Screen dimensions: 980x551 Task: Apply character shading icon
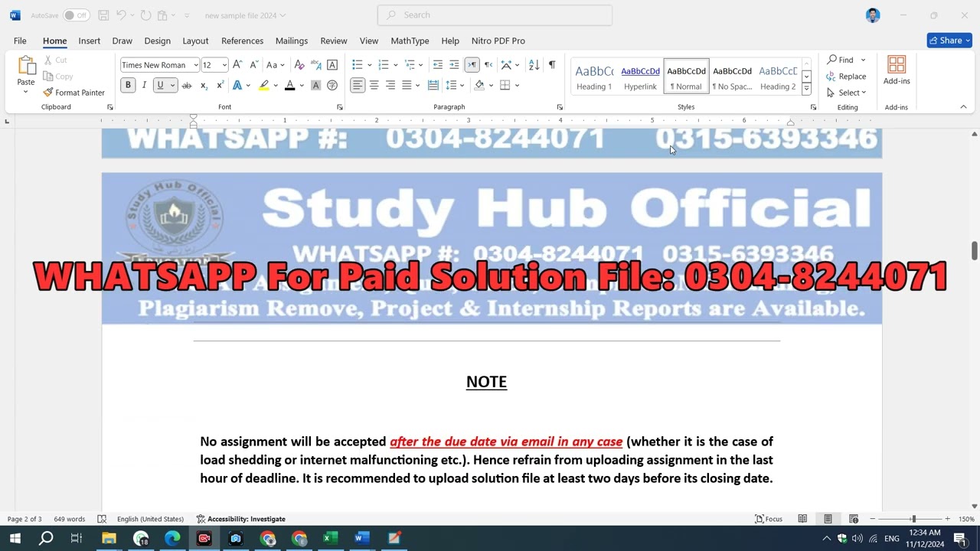click(x=315, y=85)
